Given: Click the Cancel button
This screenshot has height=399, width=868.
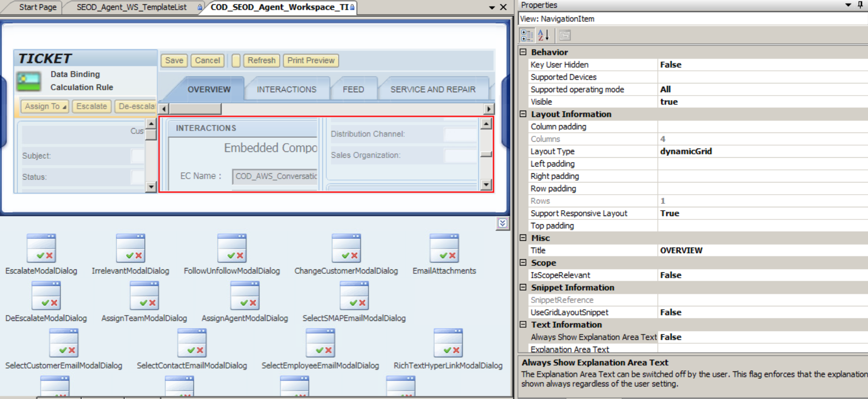Looking at the screenshot, I should [x=207, y=60].
